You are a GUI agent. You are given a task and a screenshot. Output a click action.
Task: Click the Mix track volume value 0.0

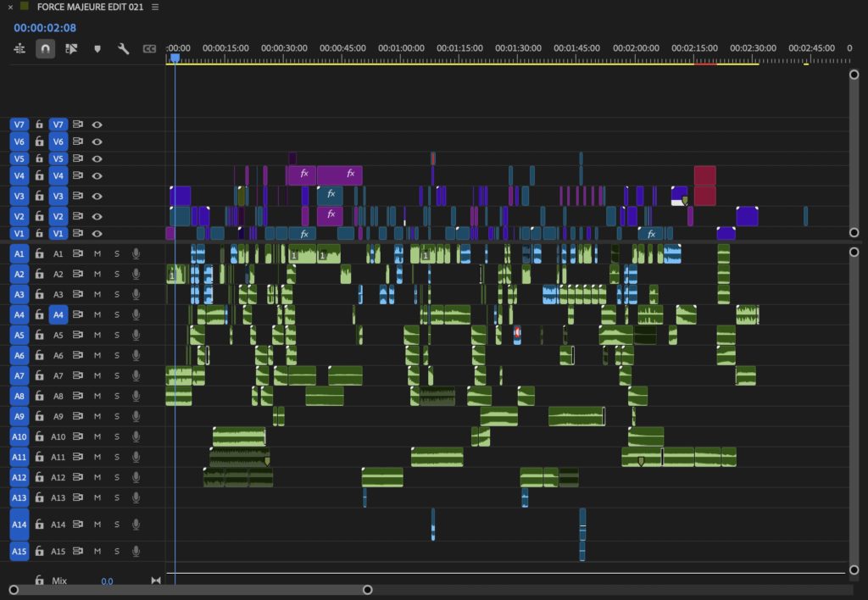[107, 581]
